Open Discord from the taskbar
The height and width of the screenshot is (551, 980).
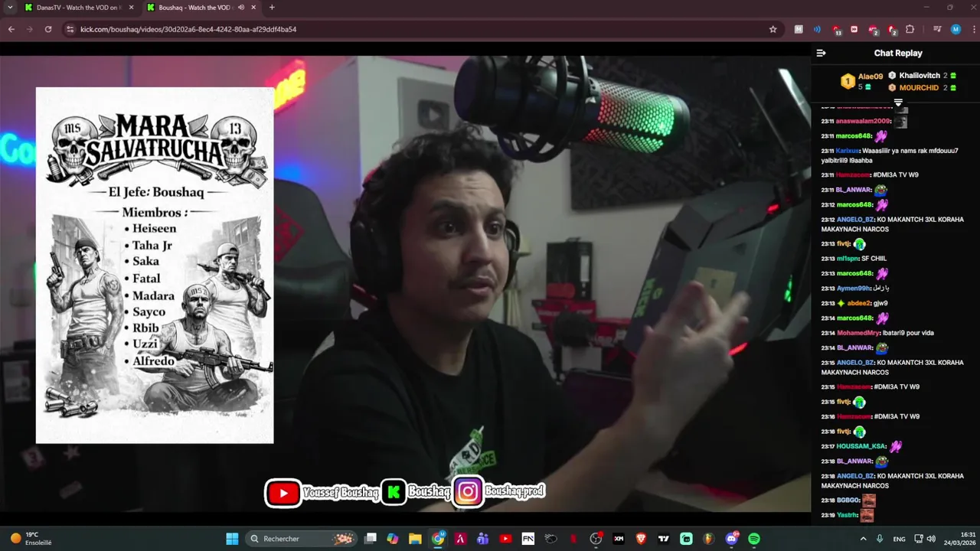[731, 539]
